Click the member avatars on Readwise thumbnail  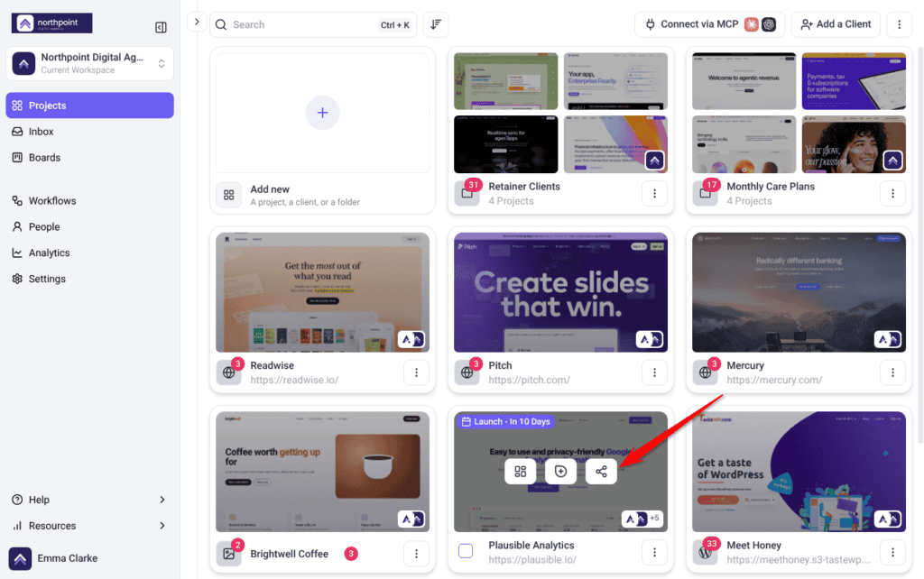coord(411,339)
